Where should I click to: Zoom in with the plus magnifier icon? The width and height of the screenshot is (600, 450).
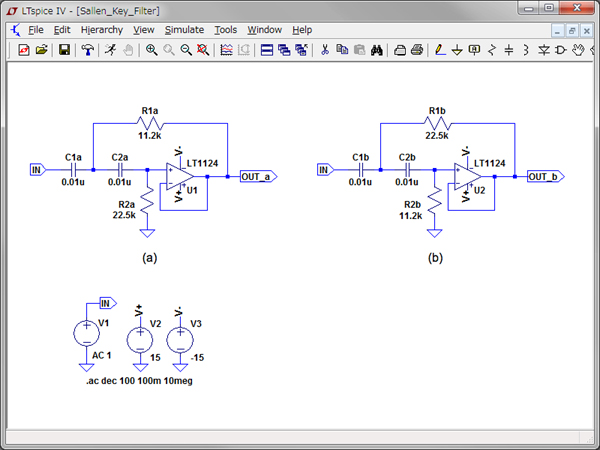pos(152,49)
